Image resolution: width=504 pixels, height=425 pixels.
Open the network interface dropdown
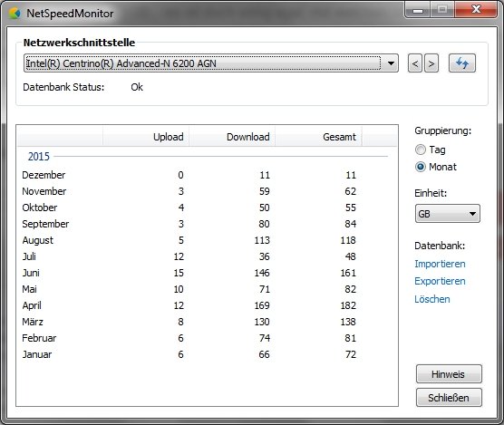coord(211,63)
